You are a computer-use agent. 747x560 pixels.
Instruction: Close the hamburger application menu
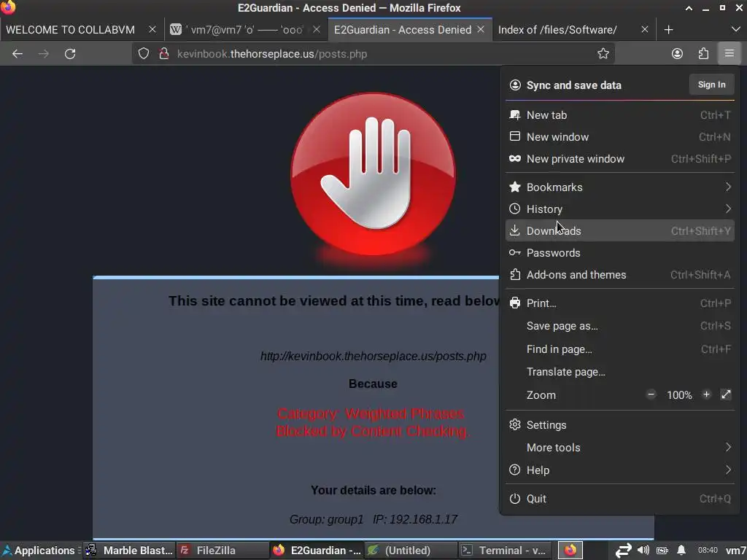(729, 54)
